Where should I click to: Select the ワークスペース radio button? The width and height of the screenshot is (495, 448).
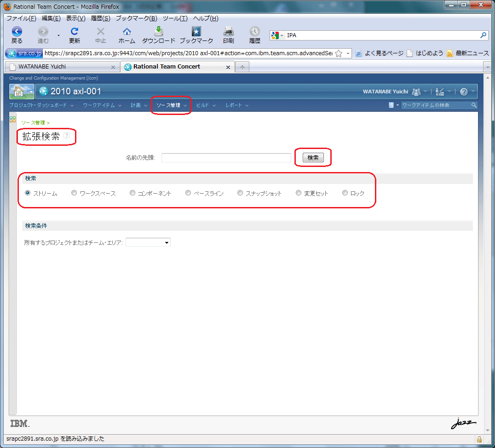pos(74,193)
